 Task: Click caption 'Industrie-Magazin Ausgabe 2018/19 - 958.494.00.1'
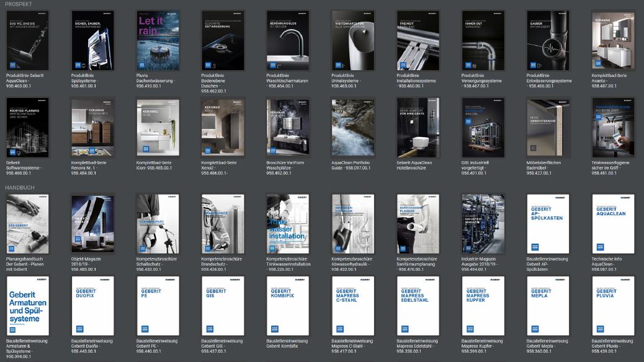coord(481,264)
